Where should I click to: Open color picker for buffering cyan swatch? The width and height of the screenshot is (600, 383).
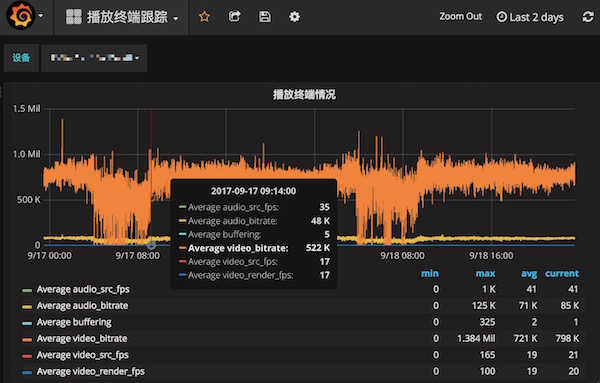click(27, 323)
